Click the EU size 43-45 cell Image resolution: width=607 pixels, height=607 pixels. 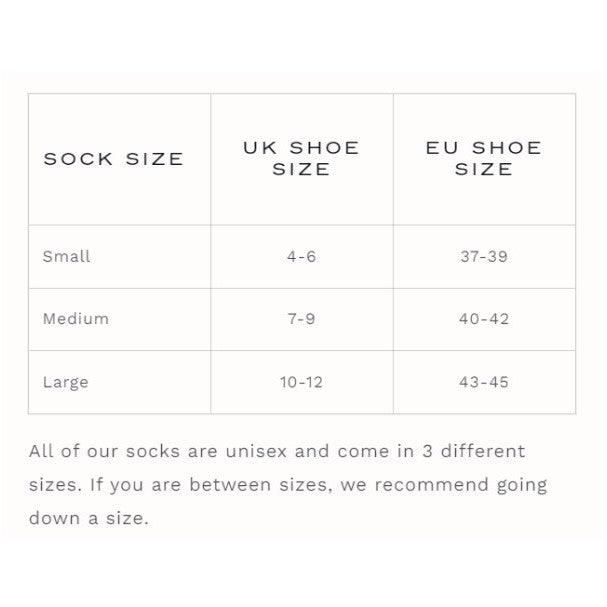pos(484,382)
